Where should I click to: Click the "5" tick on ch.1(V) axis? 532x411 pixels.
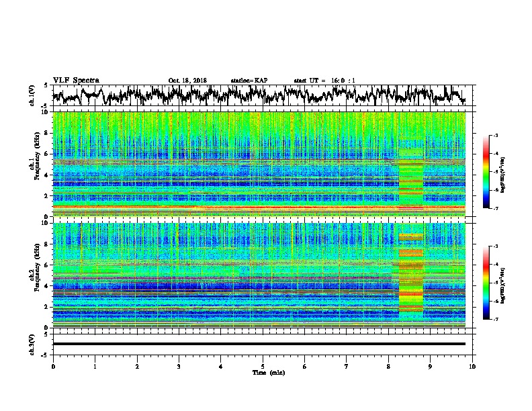click(46, 85)
